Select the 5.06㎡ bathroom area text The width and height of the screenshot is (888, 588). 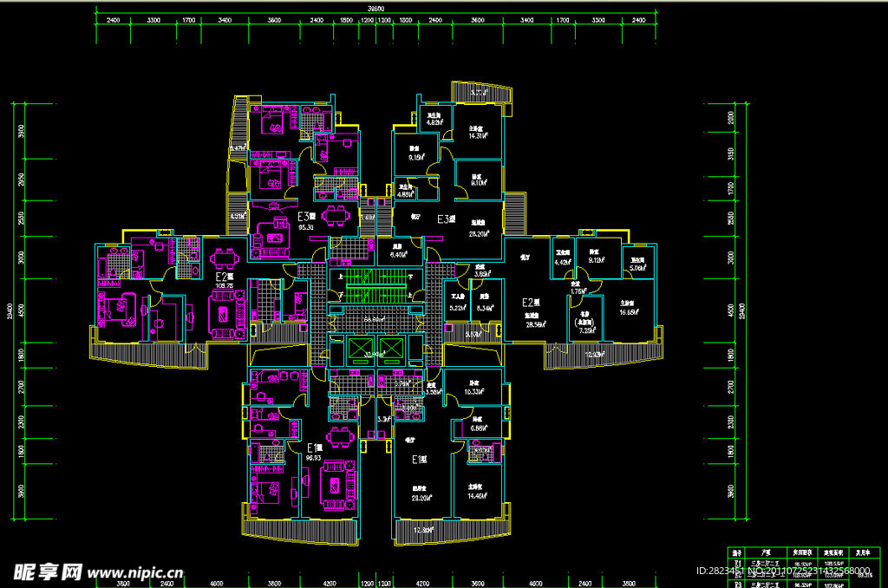(638, 268)
